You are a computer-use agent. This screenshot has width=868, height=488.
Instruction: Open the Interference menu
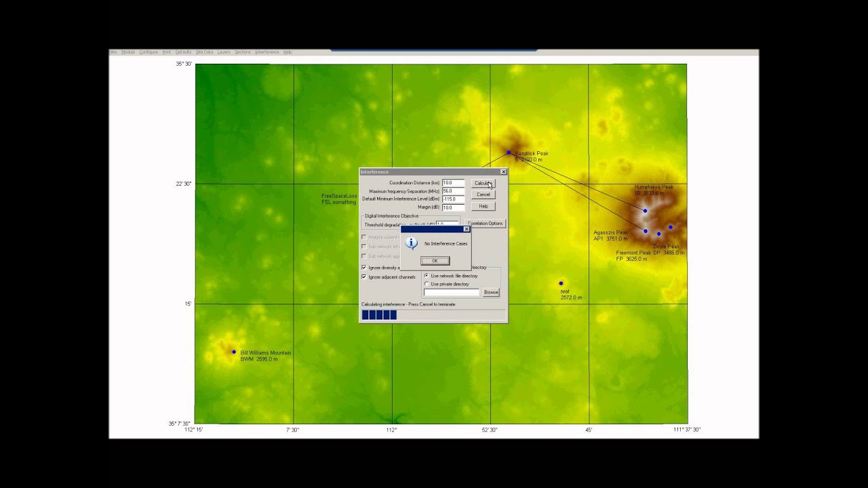coord(267,52)
